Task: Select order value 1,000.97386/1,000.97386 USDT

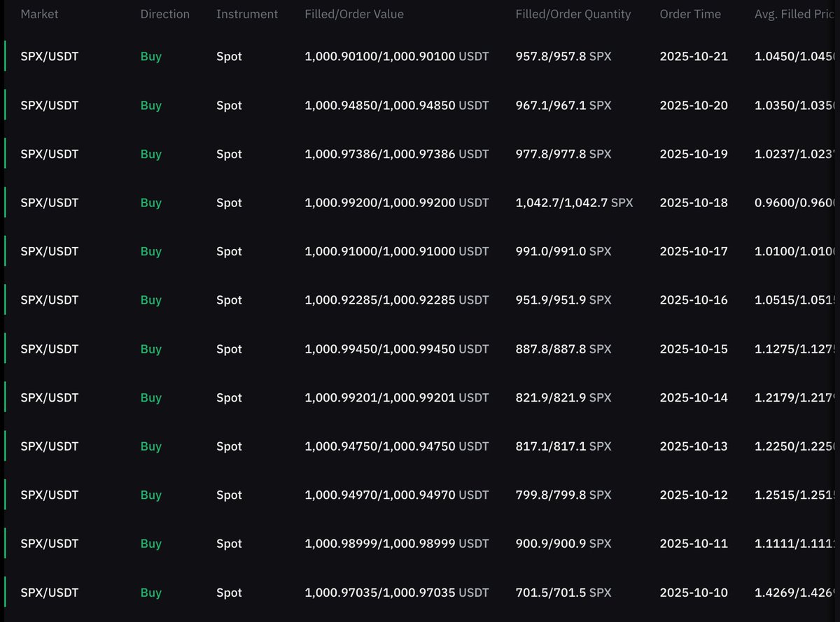Action: (x=397, y=154)
